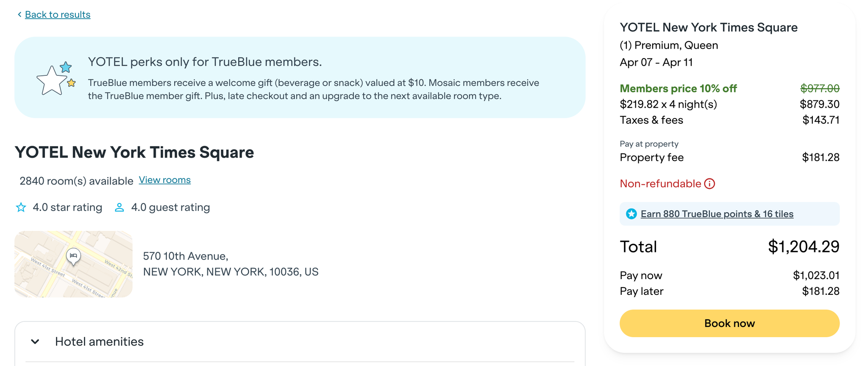
Task: Click the YOTEL perks banner heading
Action: 205,62
